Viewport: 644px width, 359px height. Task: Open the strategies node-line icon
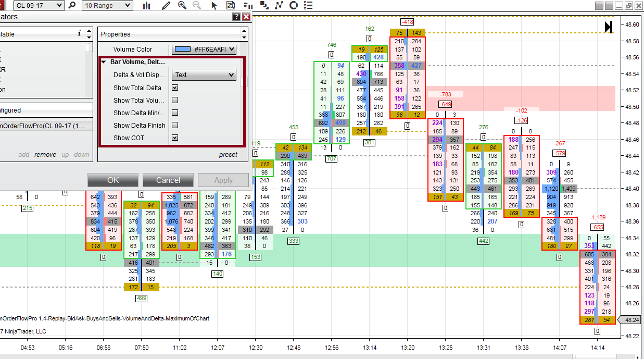click(x=279, y=6)
